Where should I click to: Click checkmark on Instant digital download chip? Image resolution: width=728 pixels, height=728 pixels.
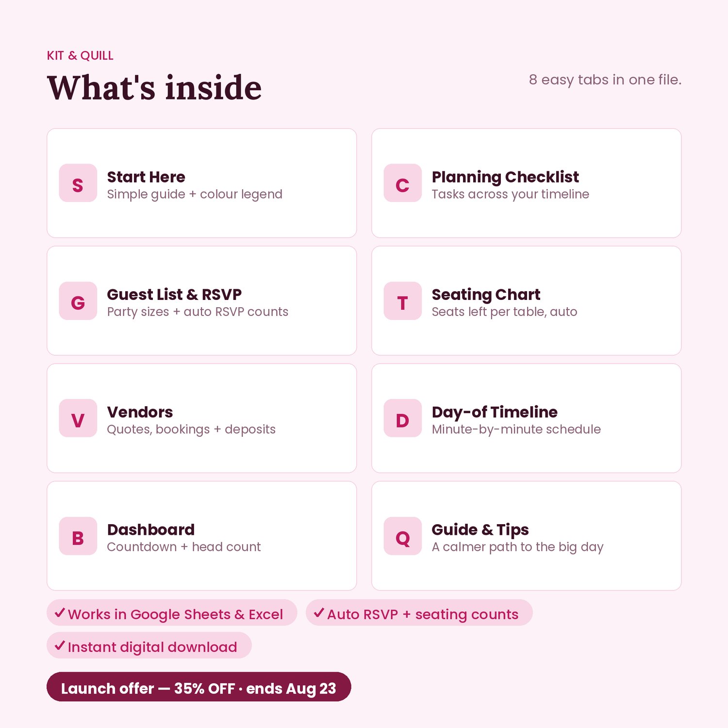(60, 645)
